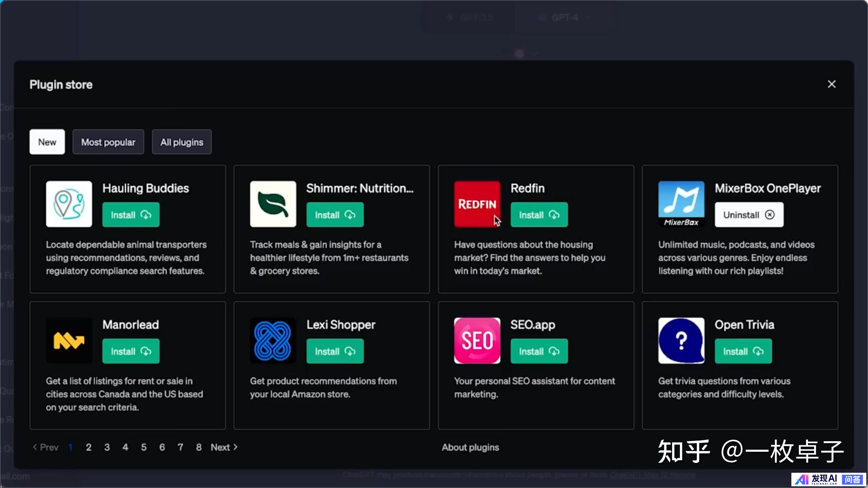868x488 pixels.
Task: Install the Redfin plugin
Action: pyautogui.click(x=539, y=215)
